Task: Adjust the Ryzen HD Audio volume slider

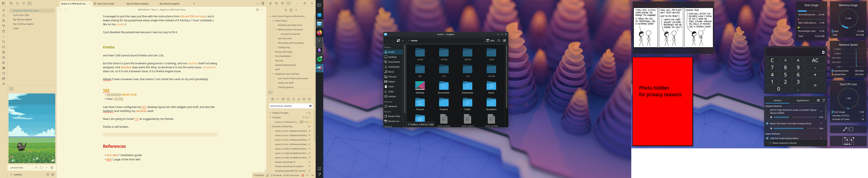Action: (796, 128)
